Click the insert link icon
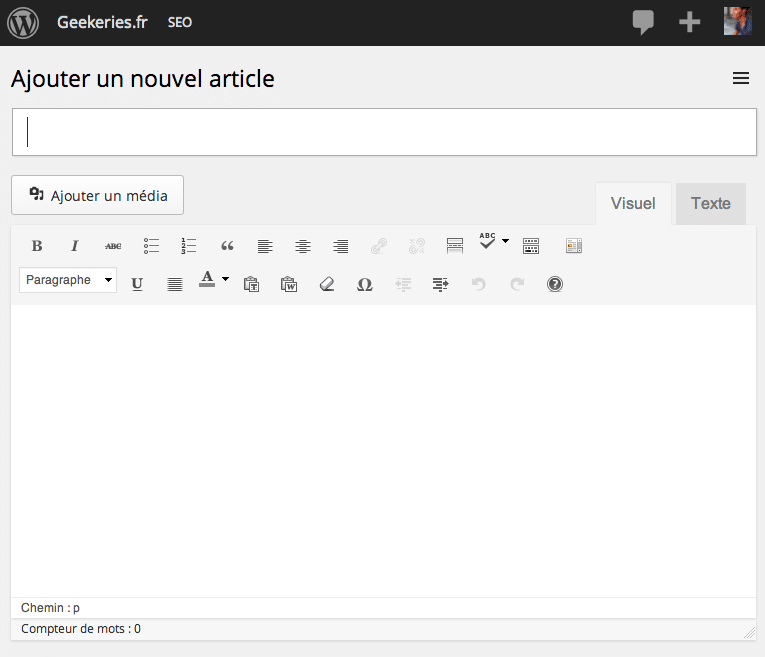The image size is (765, 657). click(379, 246)
